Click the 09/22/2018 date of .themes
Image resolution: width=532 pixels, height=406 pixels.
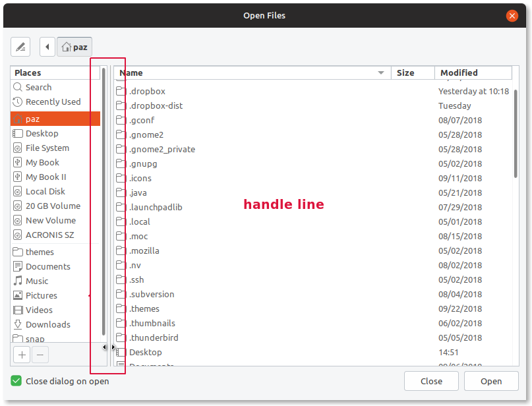click(x=460, y=308)
